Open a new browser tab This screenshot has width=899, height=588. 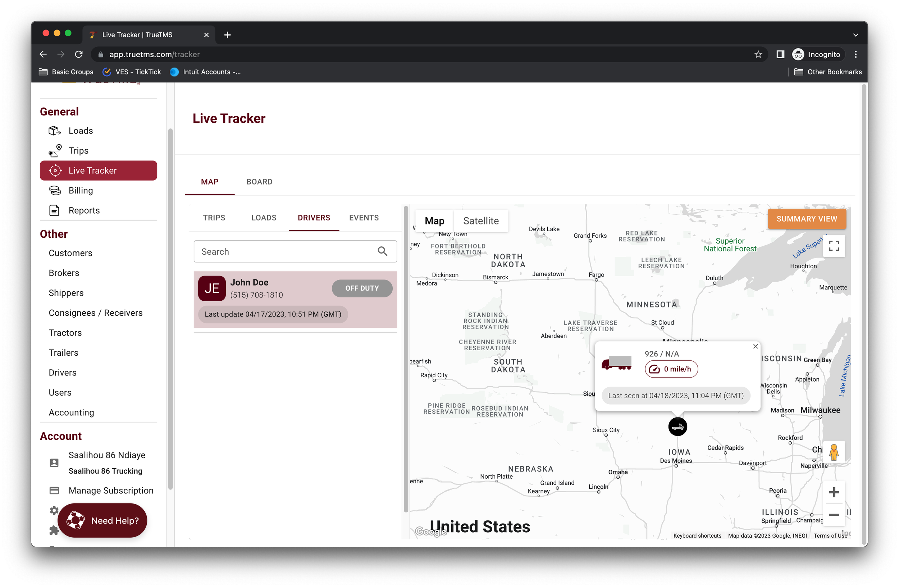click(x=227, y=35)
